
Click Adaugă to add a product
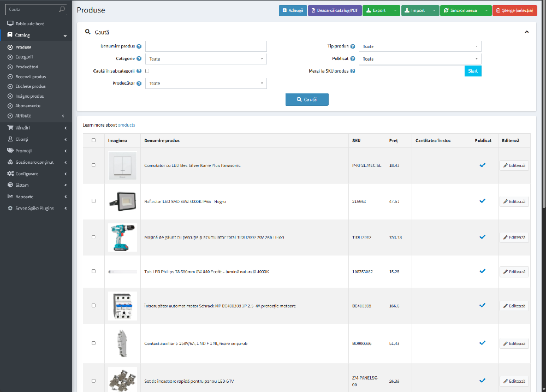pyautogui.click(x=293, y=10)
